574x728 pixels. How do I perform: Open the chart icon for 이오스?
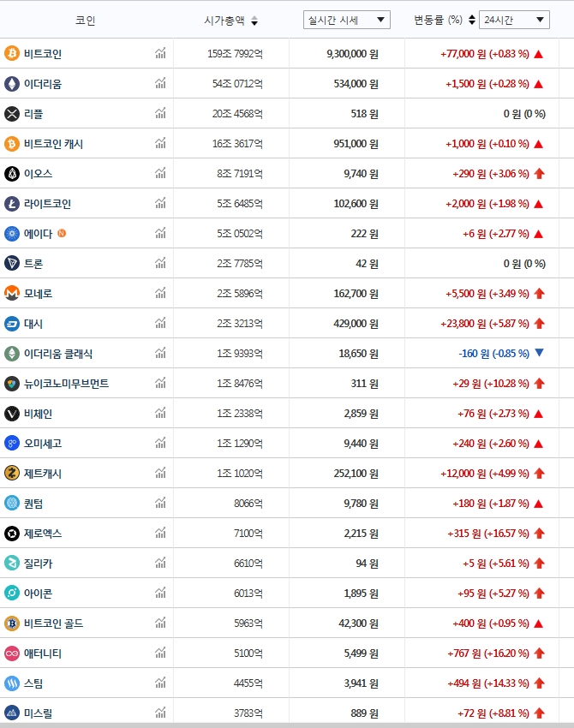point(160,174)
